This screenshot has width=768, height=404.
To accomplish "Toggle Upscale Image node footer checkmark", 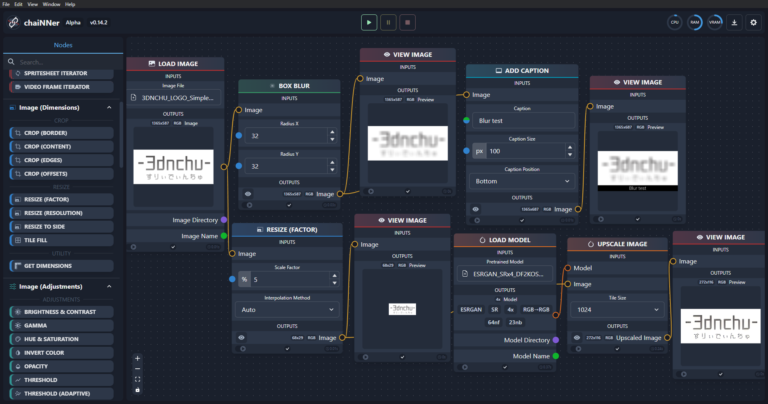I will pos(617,349).
